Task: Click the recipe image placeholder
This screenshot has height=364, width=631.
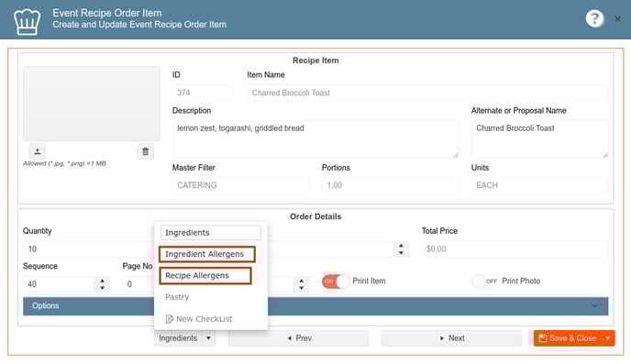Action: [92, 104]
